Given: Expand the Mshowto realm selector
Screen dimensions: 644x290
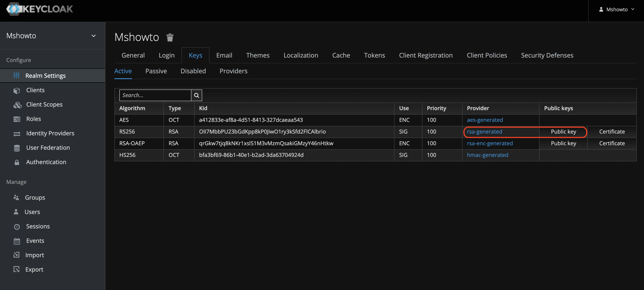Looking at the screenshot, I should 52,36.
